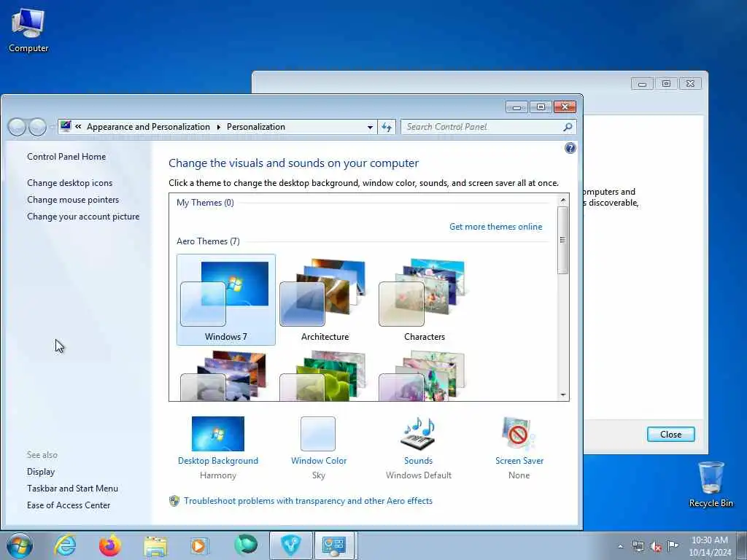
Task: Click the Desktop Background link text
Action: pyautogui.click(x=217, y=461)
